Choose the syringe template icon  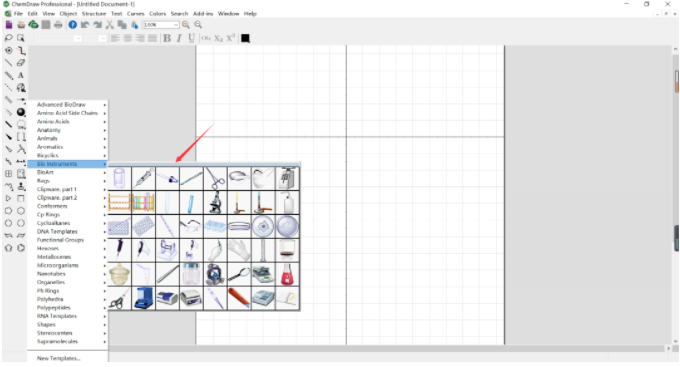coord(144,178)
